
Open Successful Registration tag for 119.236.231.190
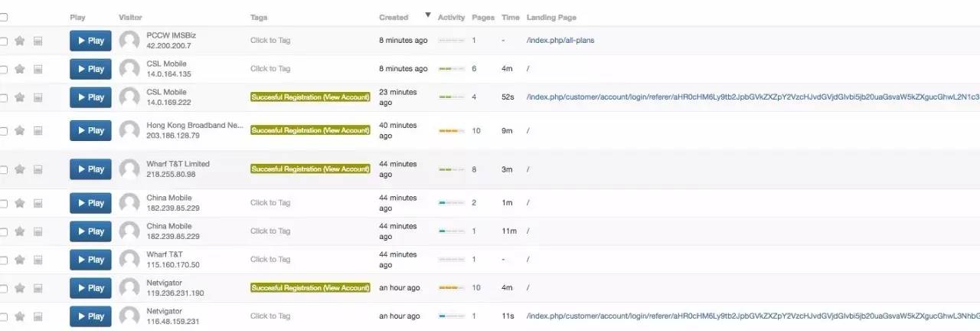point(310,287)
